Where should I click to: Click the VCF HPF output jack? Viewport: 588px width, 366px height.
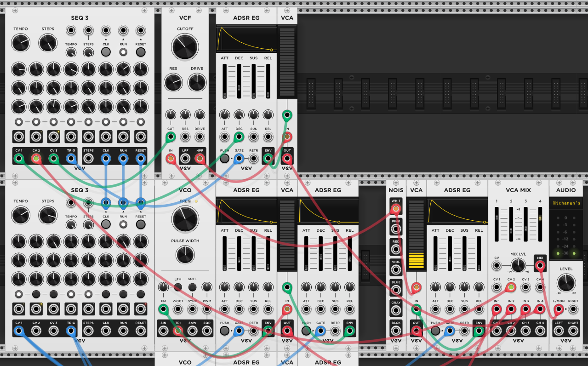[x=200, y=159]
